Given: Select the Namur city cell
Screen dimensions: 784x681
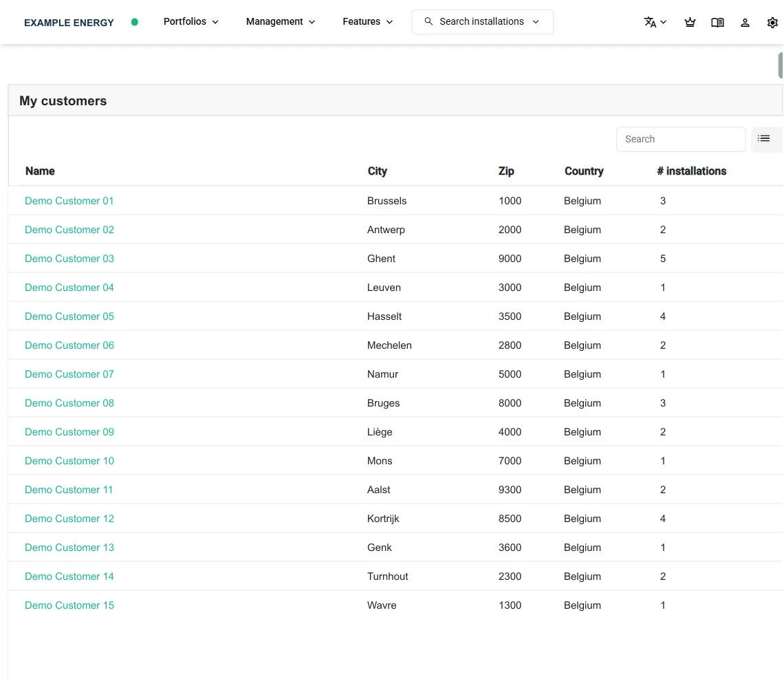Looking at the screenshot, I should pos(382,374).
